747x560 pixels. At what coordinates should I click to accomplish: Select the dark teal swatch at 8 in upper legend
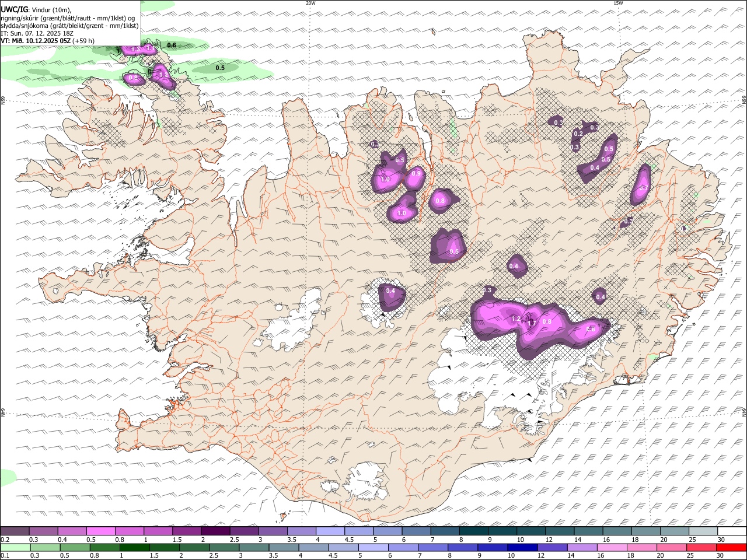(x=473, y=531)
